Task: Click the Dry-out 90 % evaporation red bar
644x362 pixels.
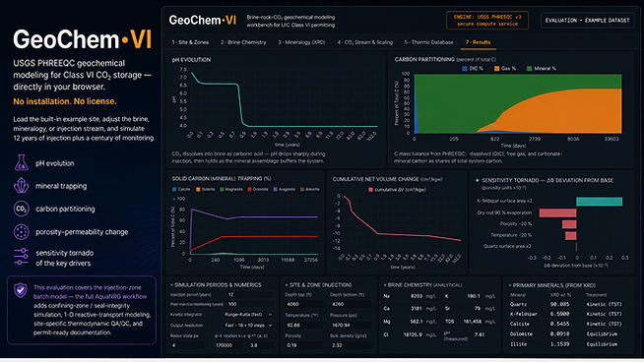Action: tap(557, 212)
